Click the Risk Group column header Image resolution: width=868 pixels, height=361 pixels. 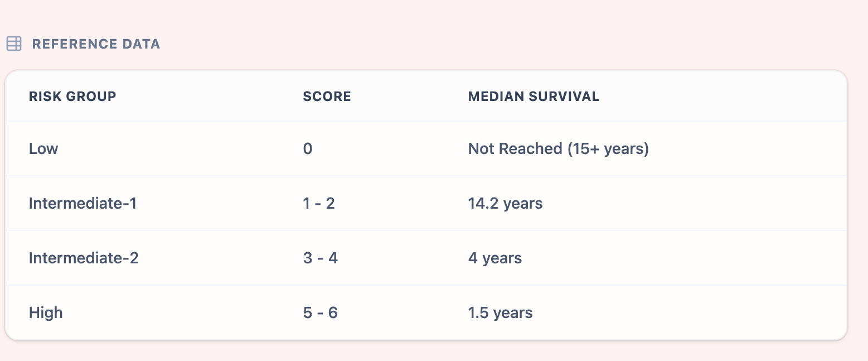(x=72, y=97)
